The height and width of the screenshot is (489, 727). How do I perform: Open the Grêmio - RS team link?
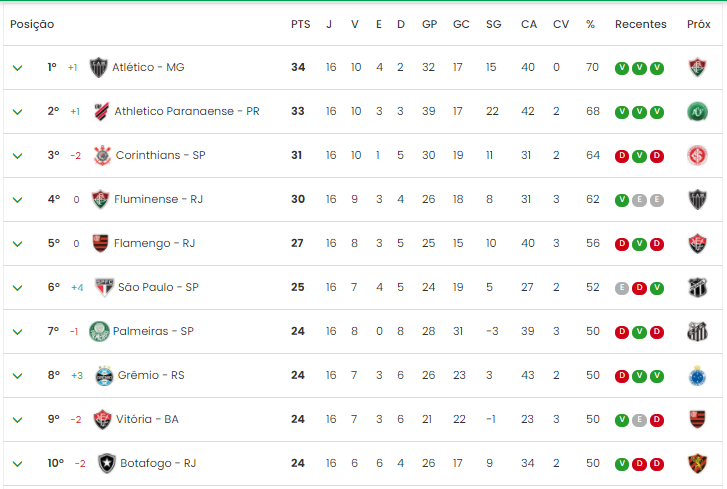coord(151,375)
